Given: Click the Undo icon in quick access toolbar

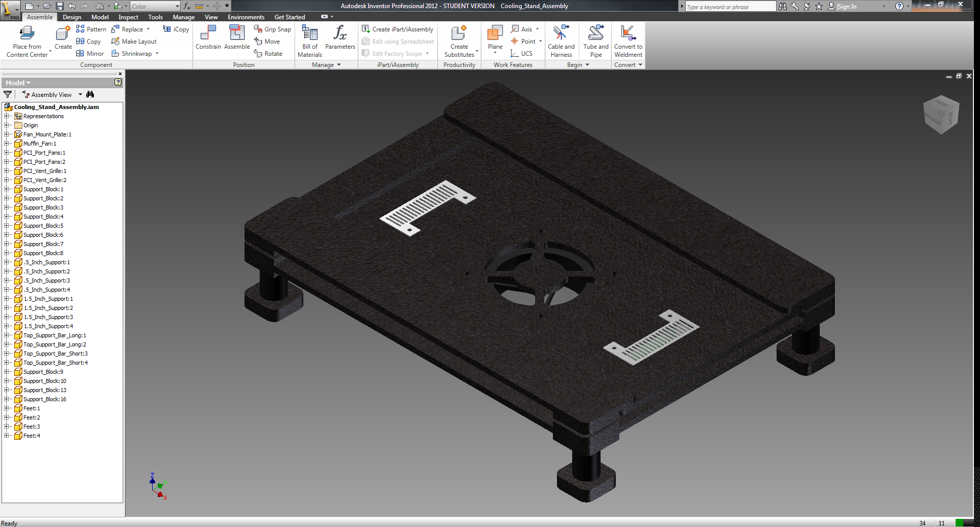Looking at the screenshot, I should point(72,6).
